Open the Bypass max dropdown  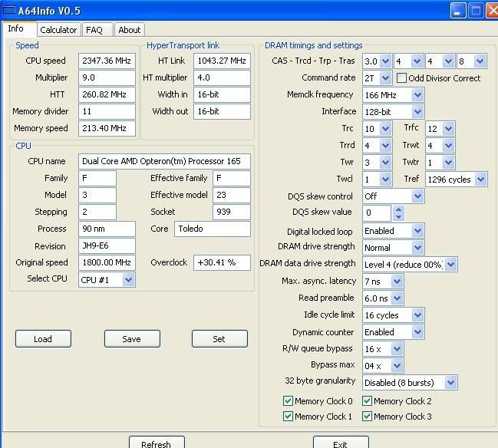pos(383,365)
